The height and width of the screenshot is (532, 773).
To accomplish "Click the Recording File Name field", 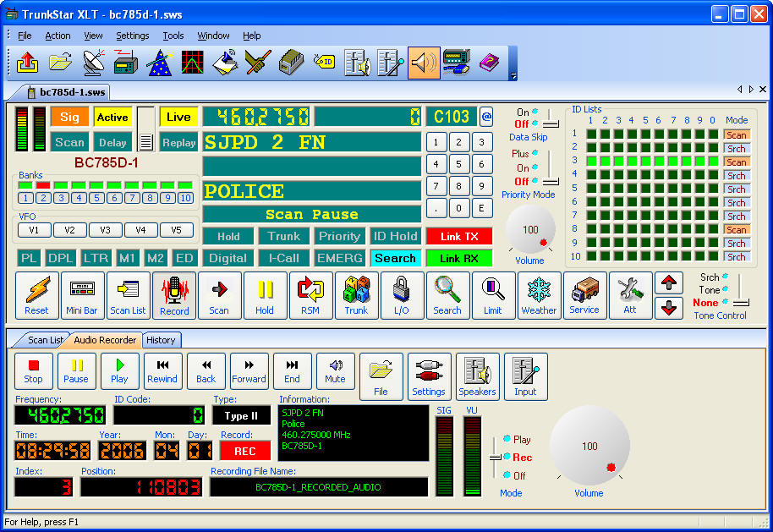I will pos(319,487).
